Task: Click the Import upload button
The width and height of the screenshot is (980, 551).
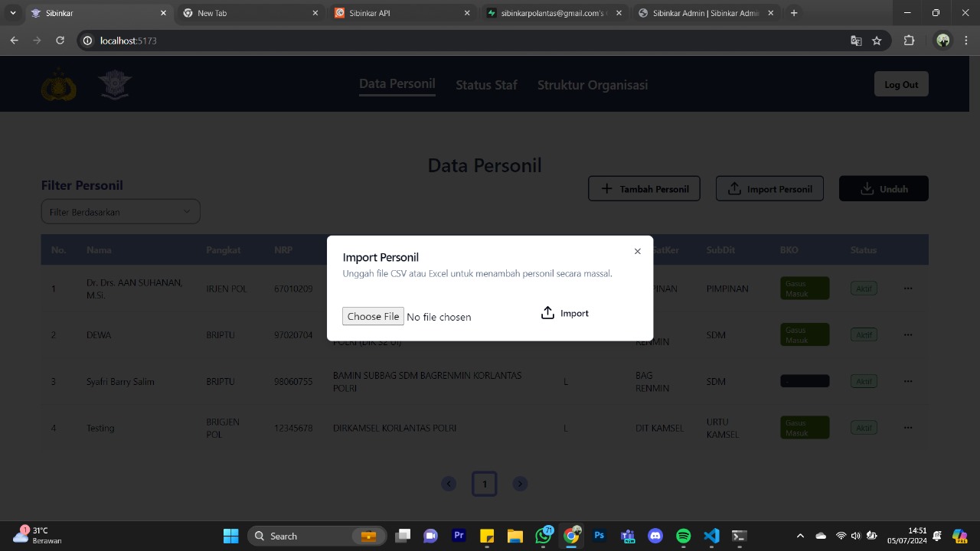Action: 565,313
